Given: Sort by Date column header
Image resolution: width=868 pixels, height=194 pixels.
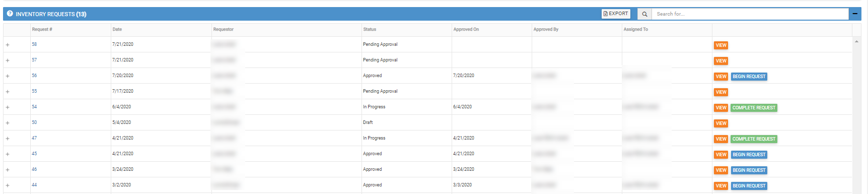Looking at the screenshot, I should tap(117, 29).
